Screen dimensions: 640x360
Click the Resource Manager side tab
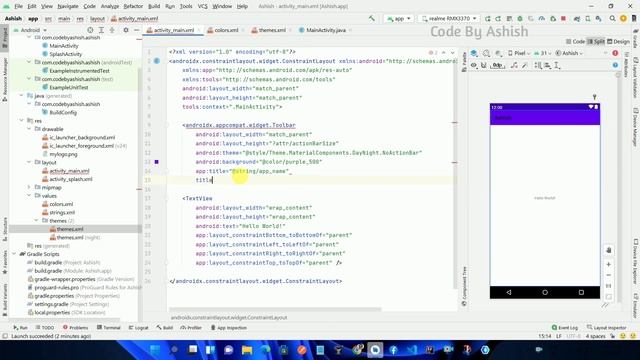(4, 80)
